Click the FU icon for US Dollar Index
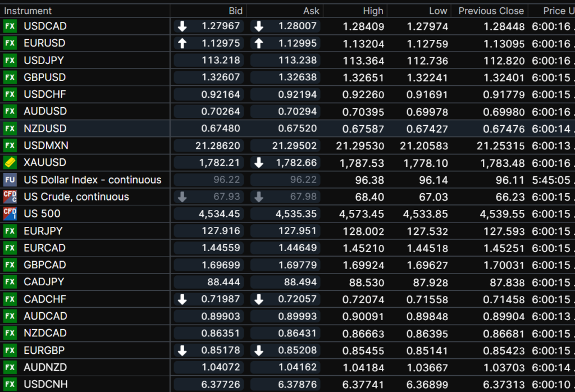 10,180
